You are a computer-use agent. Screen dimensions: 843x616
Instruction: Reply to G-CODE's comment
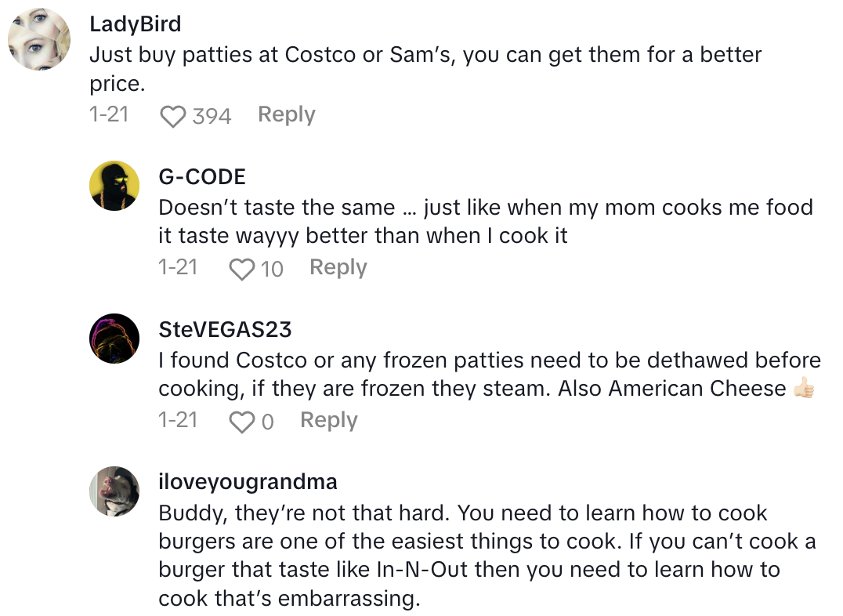pyautogui.click(x=338, y=268)
